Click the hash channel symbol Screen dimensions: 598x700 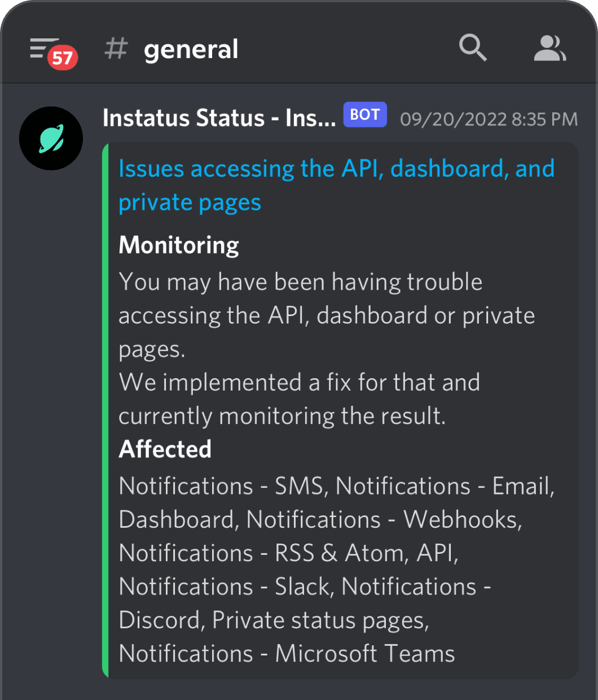point(116,49)
